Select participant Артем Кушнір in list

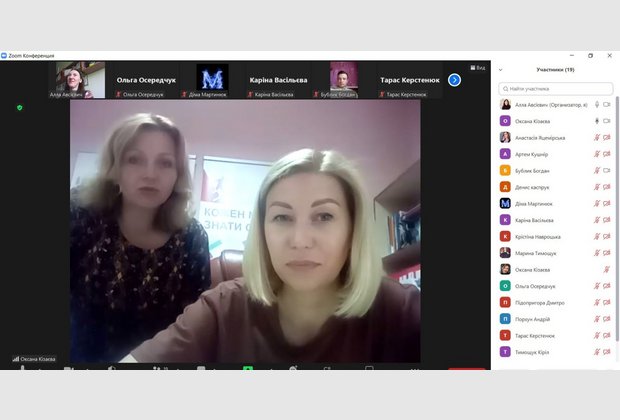[555, 154]
